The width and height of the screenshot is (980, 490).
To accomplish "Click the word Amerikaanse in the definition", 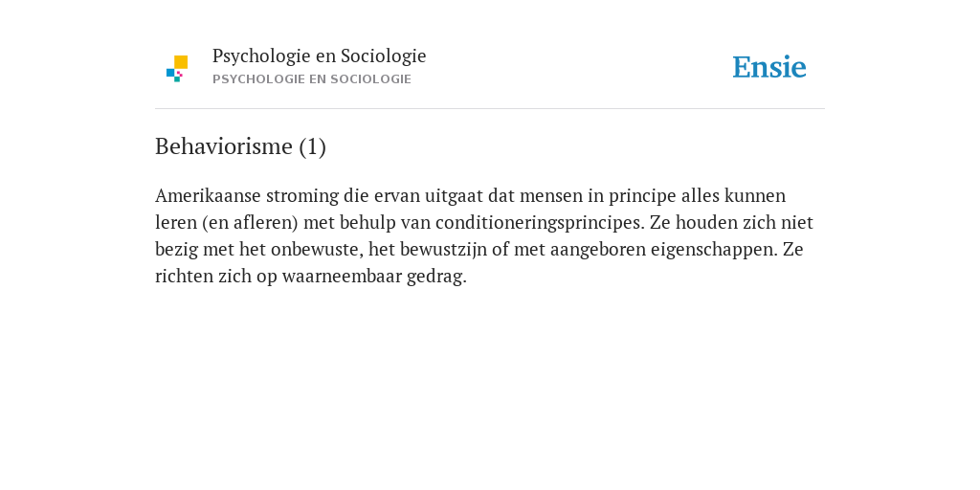I will pyautogui.click(x=208, y=195).
